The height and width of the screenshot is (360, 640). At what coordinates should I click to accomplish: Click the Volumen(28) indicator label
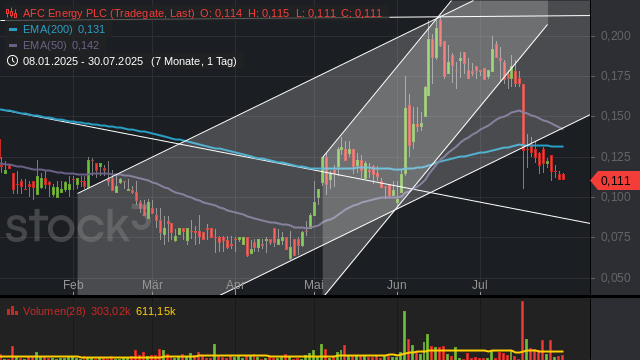pyautogui.click(x=54, y=311)
